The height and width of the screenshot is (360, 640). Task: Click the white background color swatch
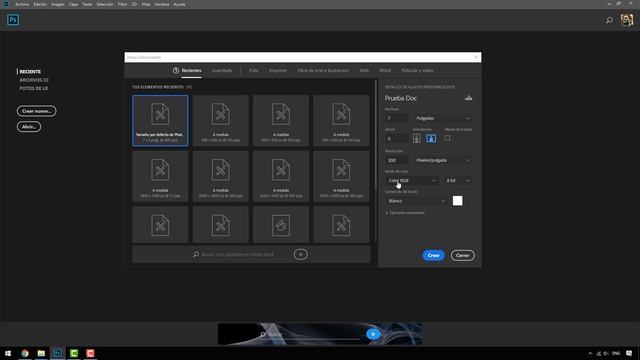[x=458, y=201]
